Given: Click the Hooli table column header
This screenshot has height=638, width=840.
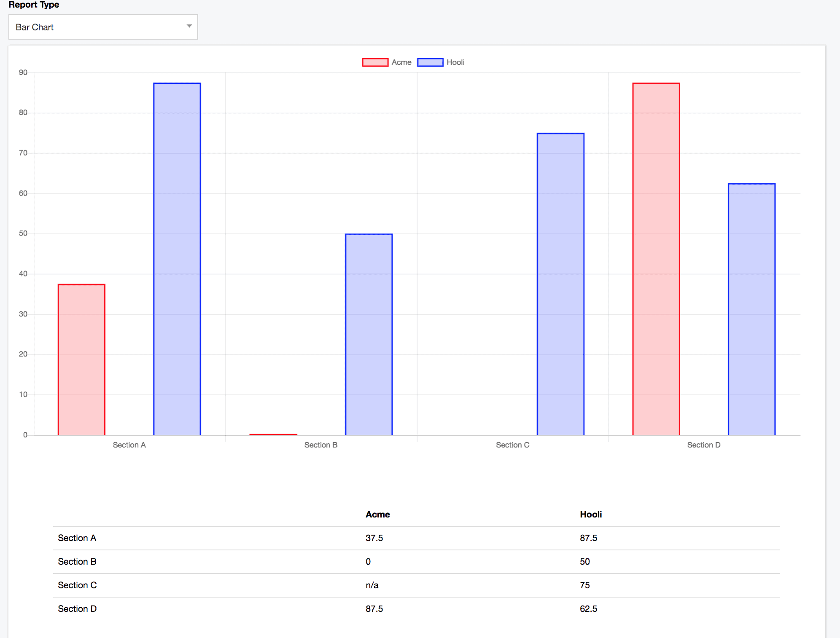Looking at the screenshot, I should tap(591, 515).
